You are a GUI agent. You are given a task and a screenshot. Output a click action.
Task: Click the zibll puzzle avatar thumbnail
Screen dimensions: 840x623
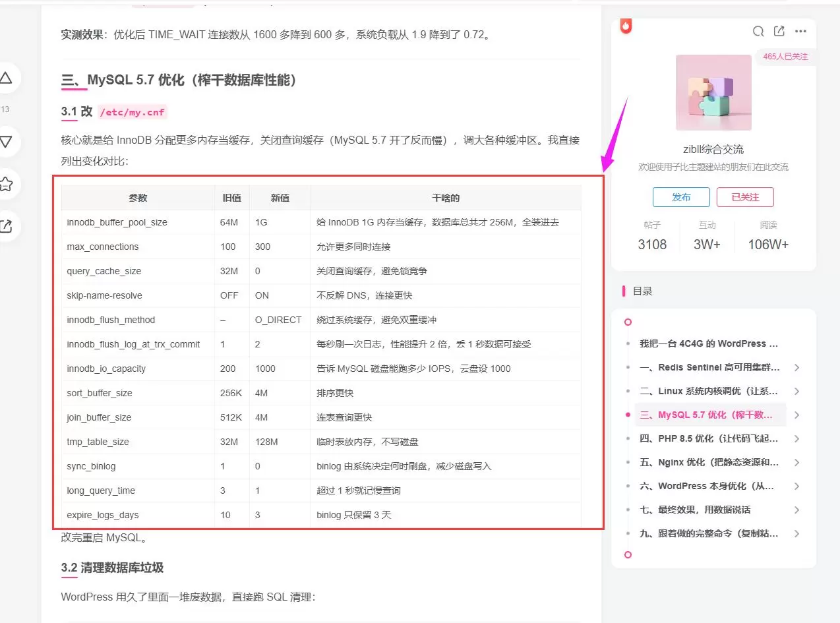(x=713, y=92)
